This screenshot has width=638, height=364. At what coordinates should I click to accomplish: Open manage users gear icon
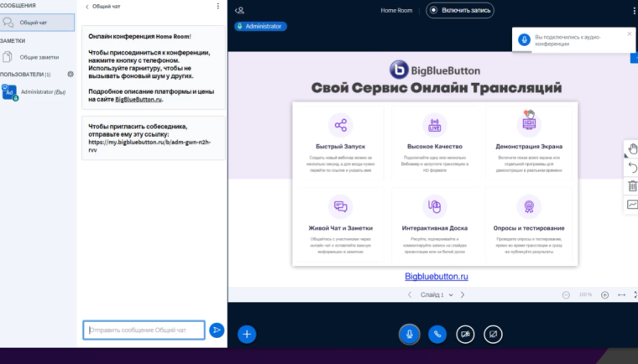[71, 75]
